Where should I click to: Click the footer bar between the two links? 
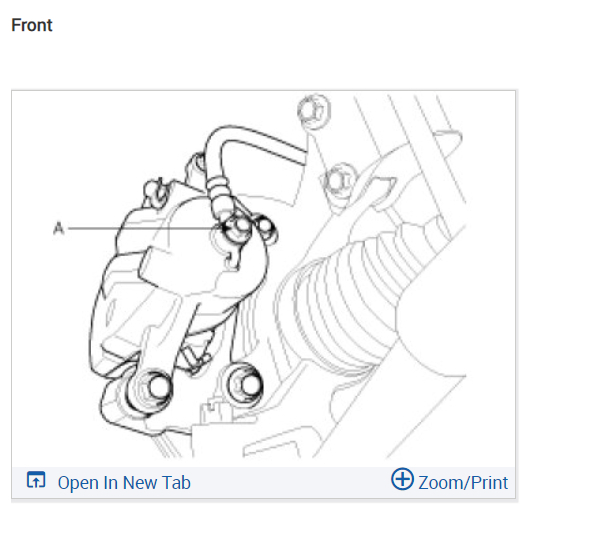291,482
